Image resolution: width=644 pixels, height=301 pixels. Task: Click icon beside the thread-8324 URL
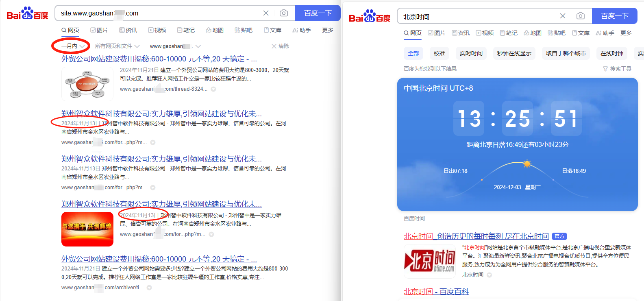[213, 89]
